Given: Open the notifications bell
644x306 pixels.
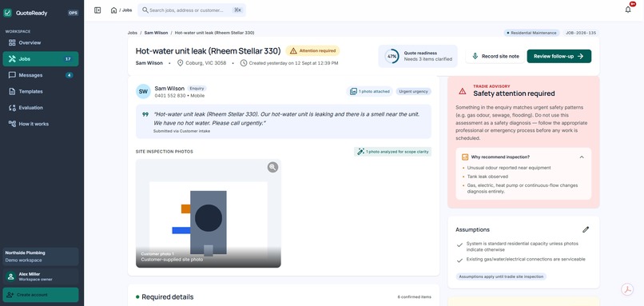Looking at the screenshot, I should click(x=628, y=10).
